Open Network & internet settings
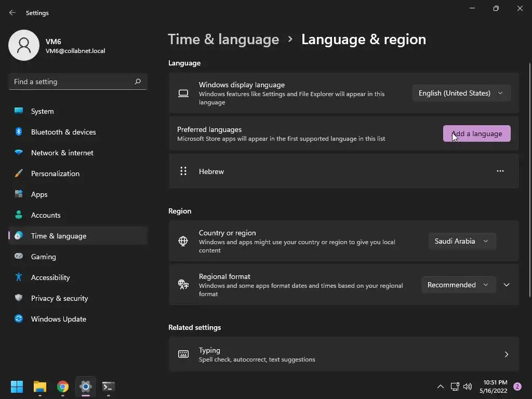Viewport: 532px width, 399px height. [78, 153]
